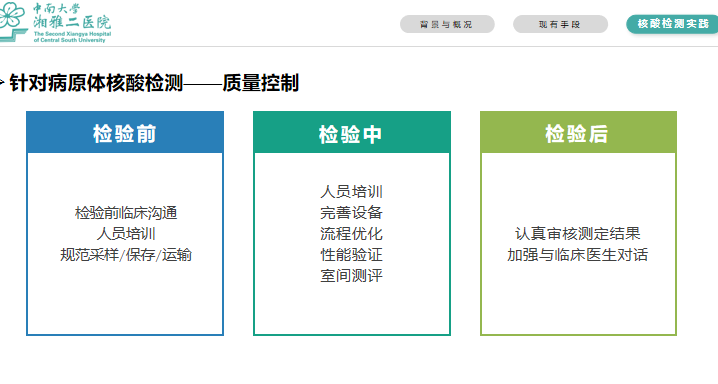This screenshot has width=718, height=384.
Task: Click the 室间测评 text line
Action: coord(351,276)
